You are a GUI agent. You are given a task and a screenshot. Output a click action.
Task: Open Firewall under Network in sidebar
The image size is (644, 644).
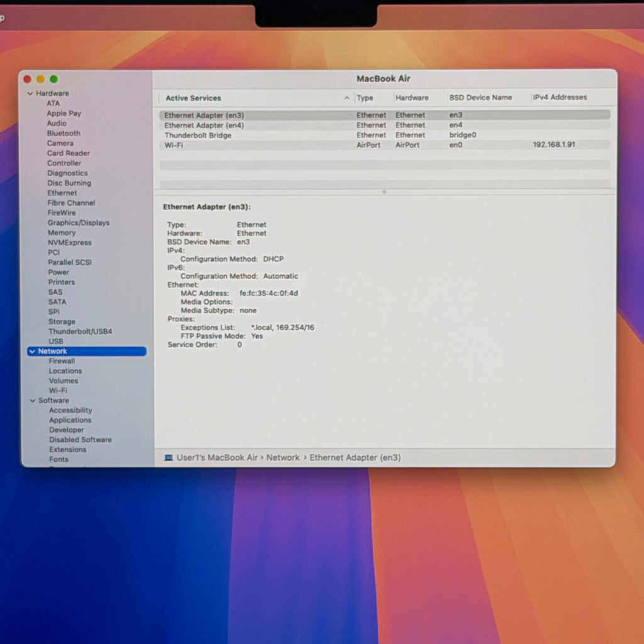pyautogui.click(x=62, y=361)
